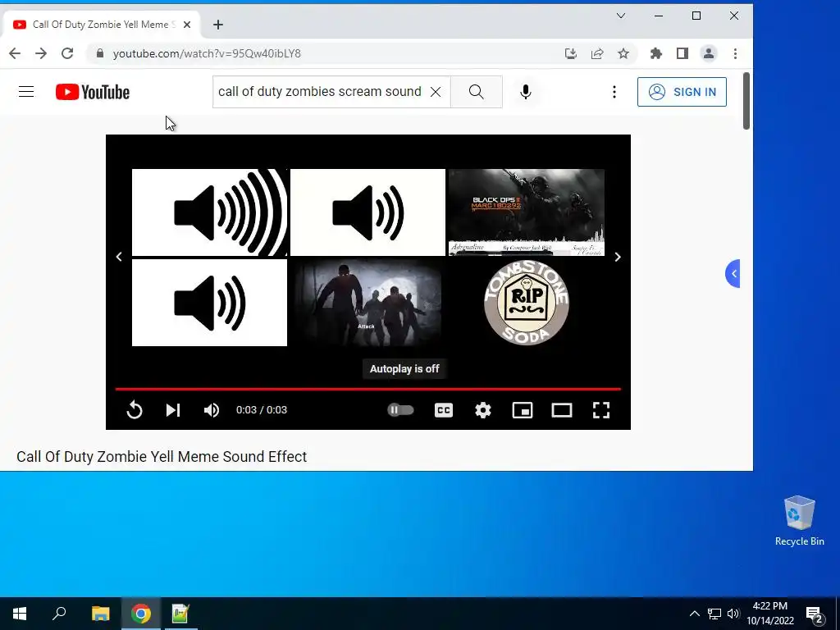840x630 pixels.
Task: Share this page from address bar
Action: pyautogui.click(x=597, y=53)
